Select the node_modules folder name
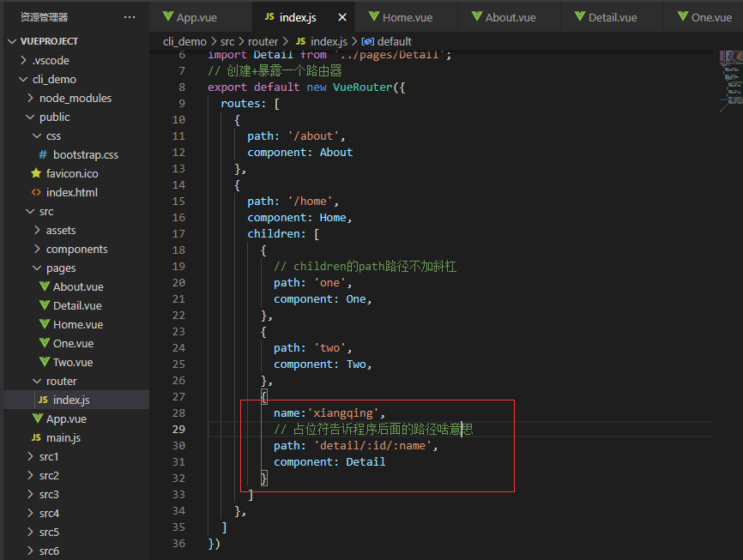The width and height of the screenshot is (743, 560). click(x=76, y=98)
